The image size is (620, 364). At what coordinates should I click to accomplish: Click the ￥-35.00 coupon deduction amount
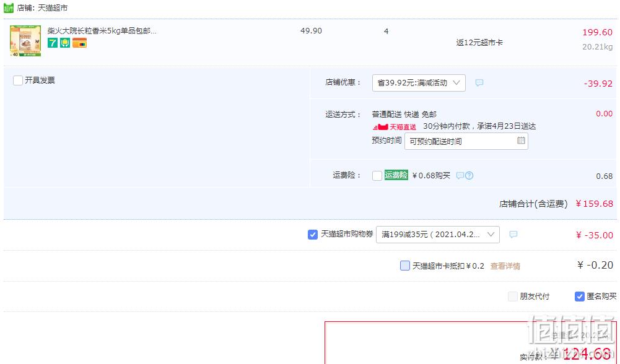click(x=595, y=236)
